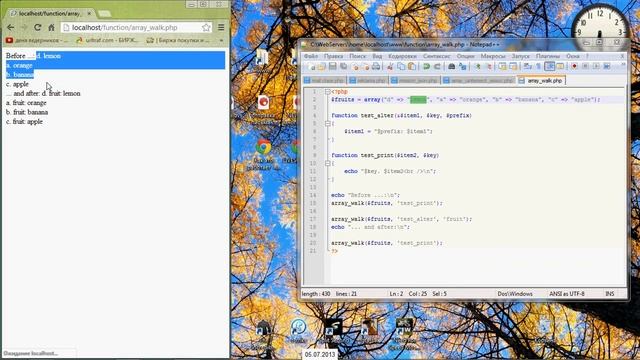Click 'b. fruit: banana' text in browser

tap(27, 112)
